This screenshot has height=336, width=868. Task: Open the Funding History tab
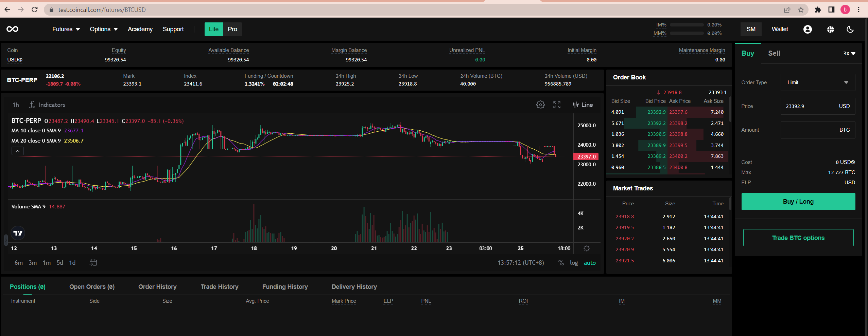click(x=285, y=287)
